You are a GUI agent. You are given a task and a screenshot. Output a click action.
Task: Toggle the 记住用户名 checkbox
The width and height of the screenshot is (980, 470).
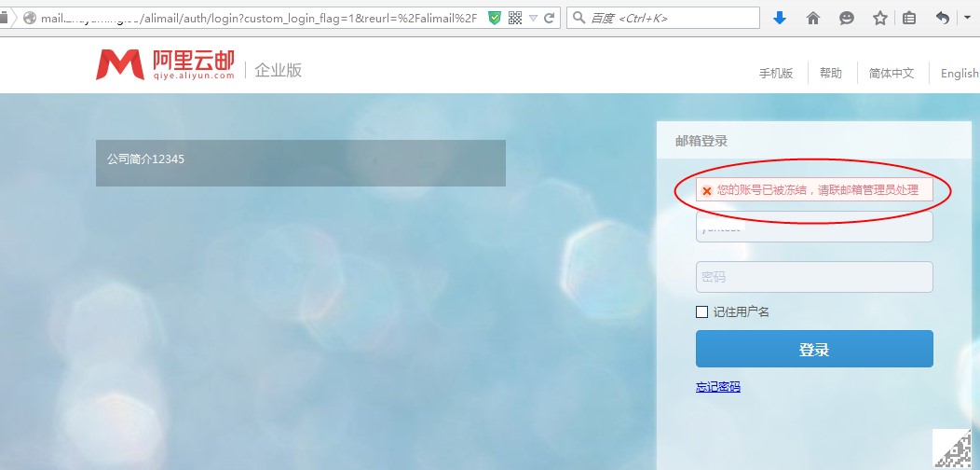tap(702, 312)
